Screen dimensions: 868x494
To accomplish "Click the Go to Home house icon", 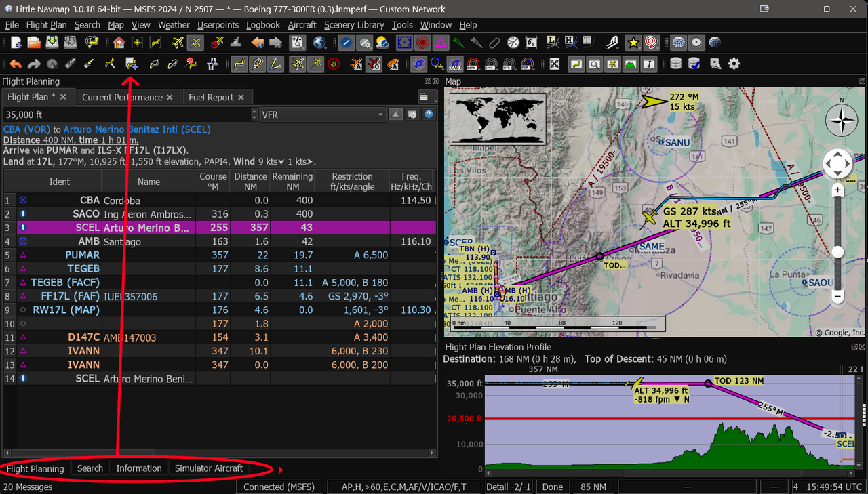I will pyautogui.click(x=119, y=43).
